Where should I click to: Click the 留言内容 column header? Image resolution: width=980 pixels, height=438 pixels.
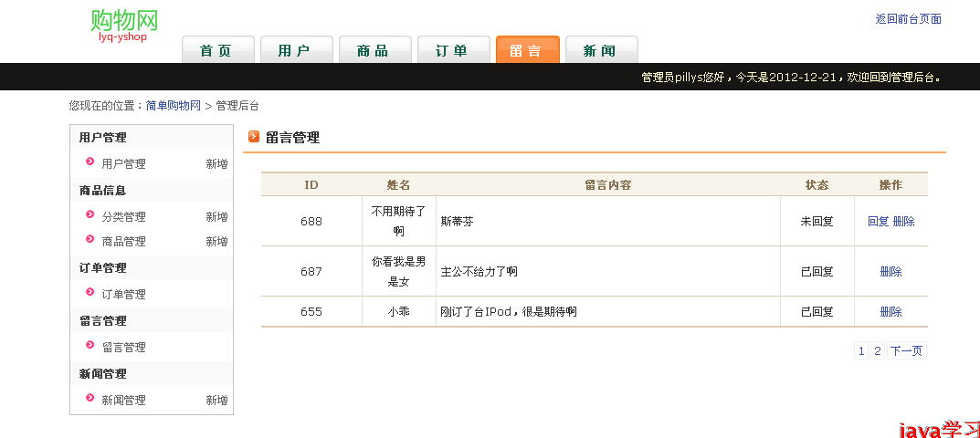pos(608,185)
